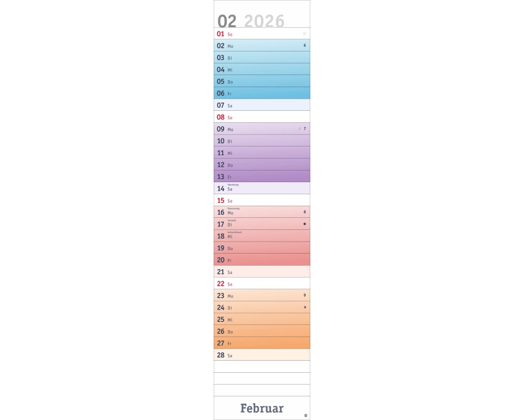Viewport: 525px width, 420px height.
Task: Click the publisher logo beside Februar
Action: tap(306, 416)
